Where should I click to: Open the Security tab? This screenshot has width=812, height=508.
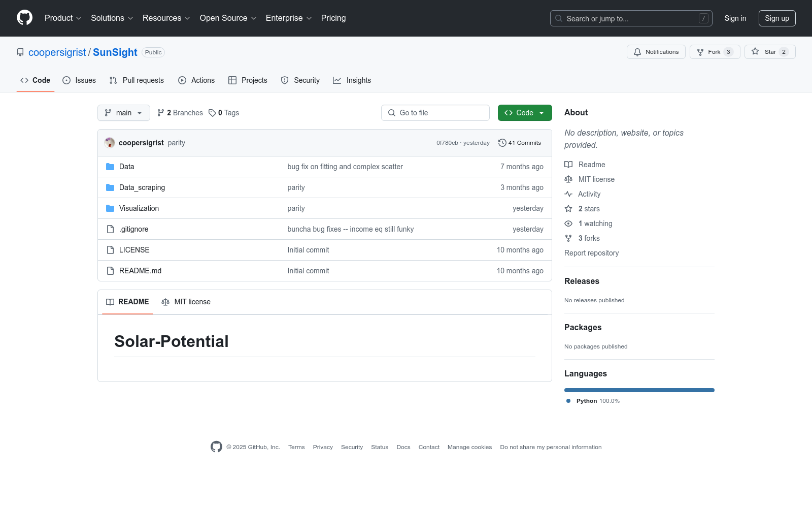pyautogui.click(x=300, y=80)
